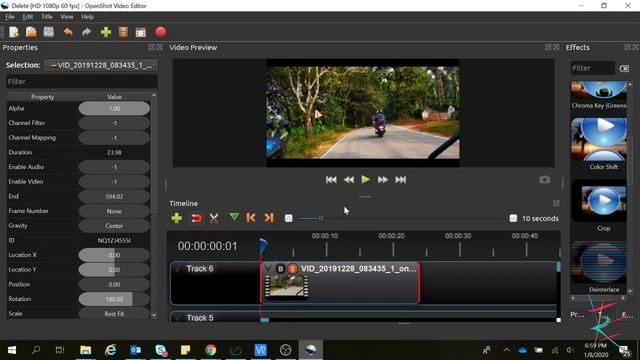Select the Deinterlace effect
Image resolution: width=640 pixels, height=360 pixels.
(x=599, y=268)
